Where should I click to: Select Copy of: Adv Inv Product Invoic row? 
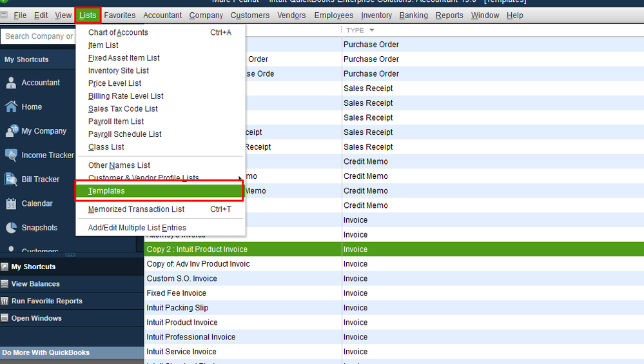tap(395, 264)
